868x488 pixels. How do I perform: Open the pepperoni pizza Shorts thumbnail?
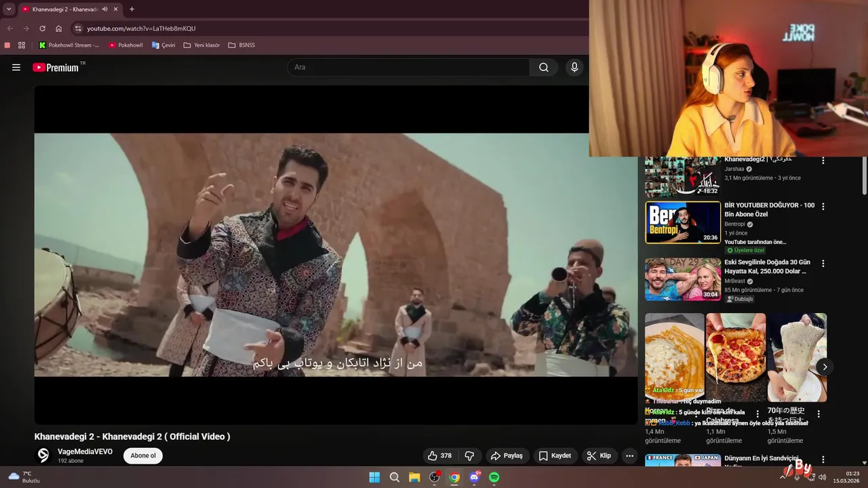[736, 357]
